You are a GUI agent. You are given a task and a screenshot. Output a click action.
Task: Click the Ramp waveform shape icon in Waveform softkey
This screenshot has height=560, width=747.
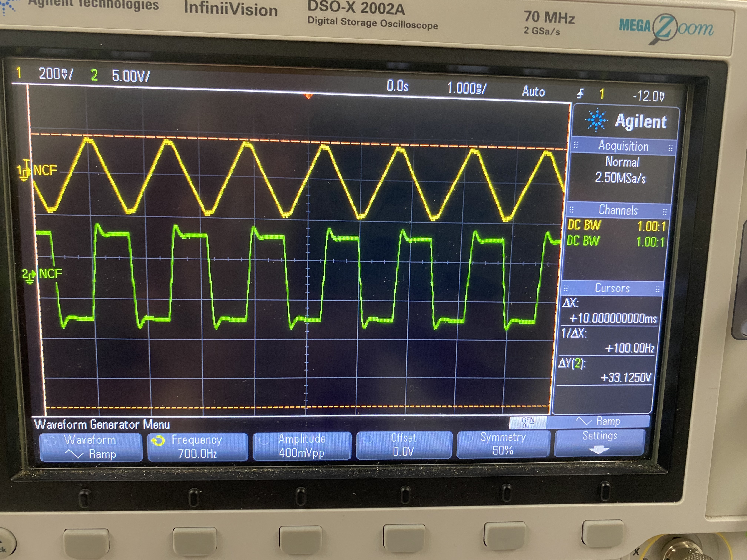(74, 454)
